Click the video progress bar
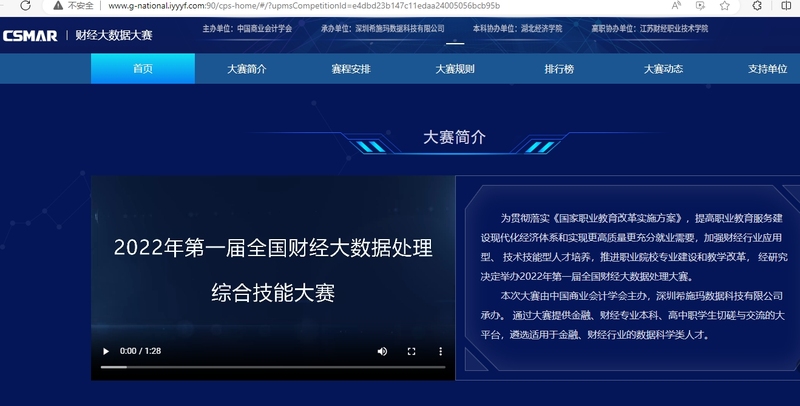 click(x=270, y=367)
